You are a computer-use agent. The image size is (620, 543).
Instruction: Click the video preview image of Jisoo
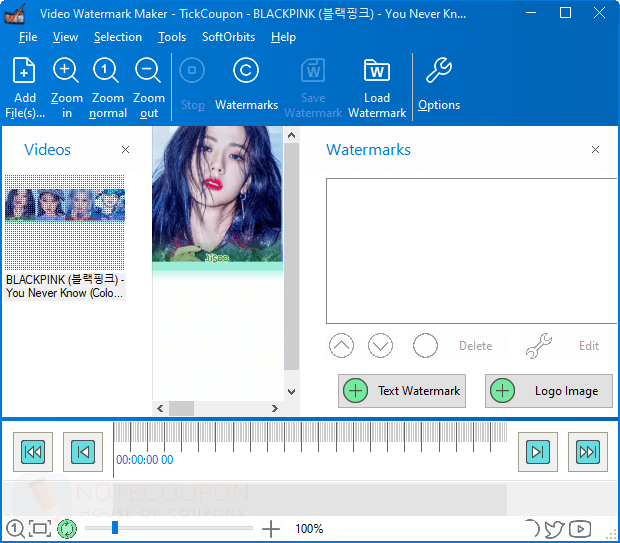tap(217, 194)
